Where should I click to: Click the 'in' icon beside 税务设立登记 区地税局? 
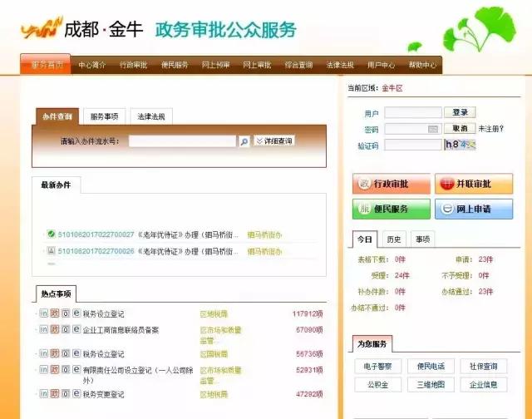pos(43,313)
